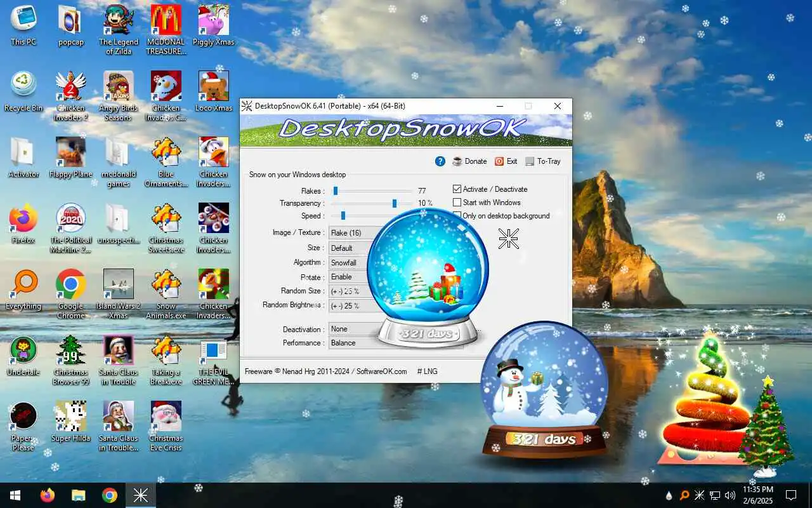Send DesktopSnowOK To-Tray
This screenshot has height=508, width=812.
(543, 161)
